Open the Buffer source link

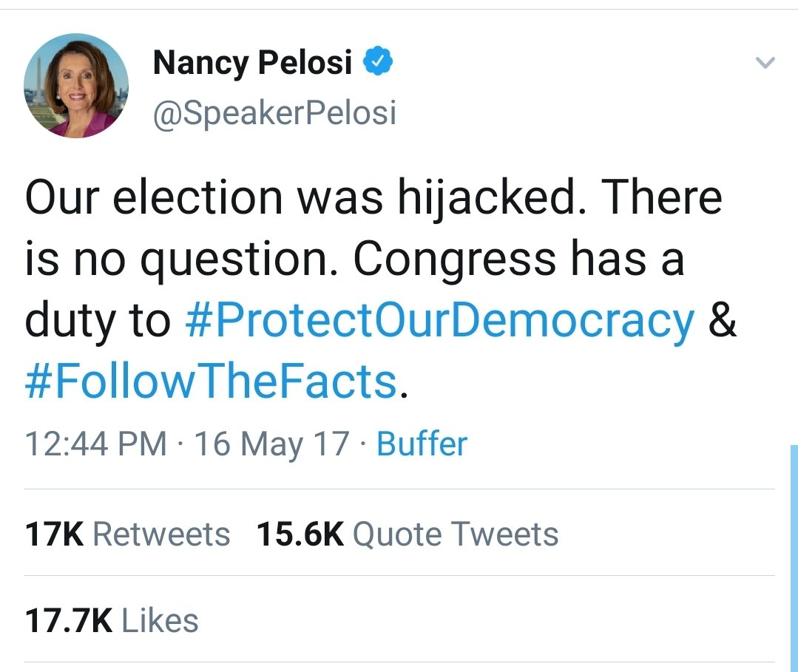(422, 444)
